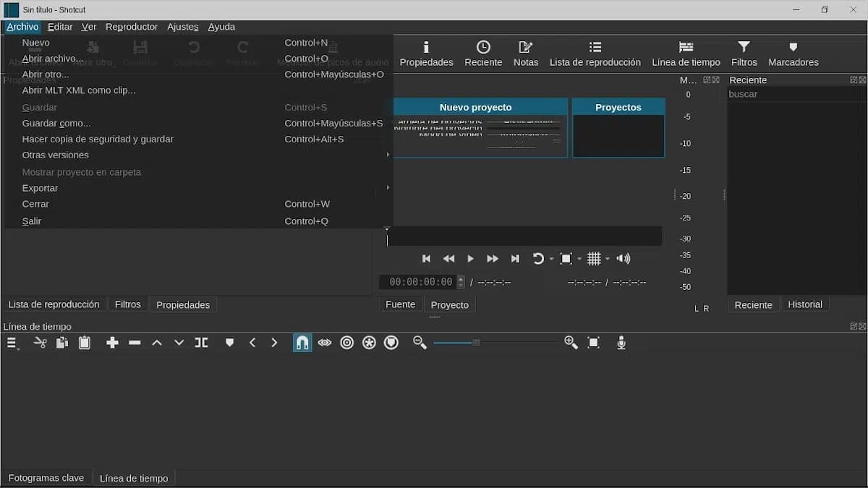Open the grid options dropdown arrow
This screenshot has width=868, height=488.
point(608,259)
